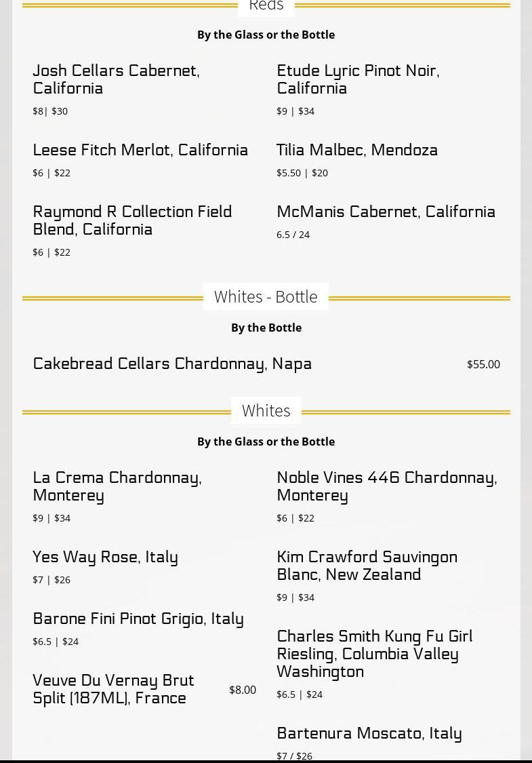This screenshot has width=532, height=763.
Task: Select Etude Lyric Pinot Noir title
Action: click(358, 79)
